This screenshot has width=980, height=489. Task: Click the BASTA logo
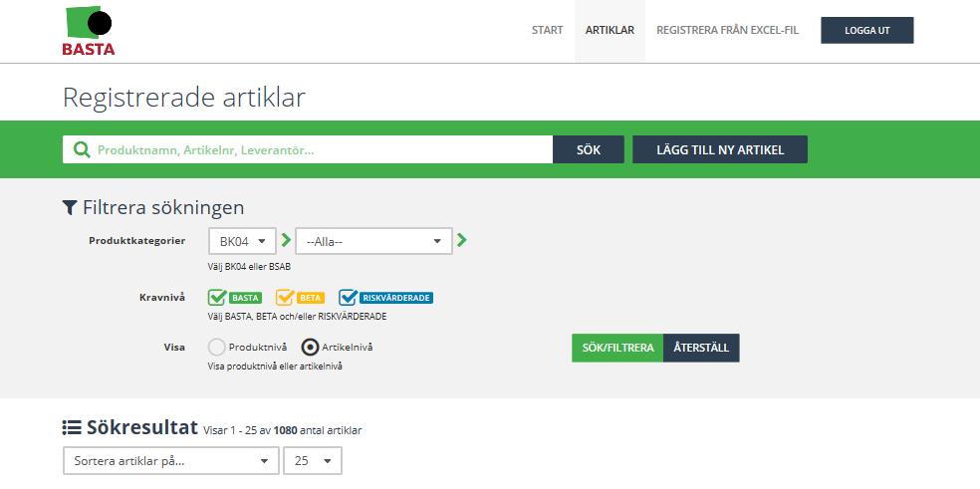click(89, 31)
